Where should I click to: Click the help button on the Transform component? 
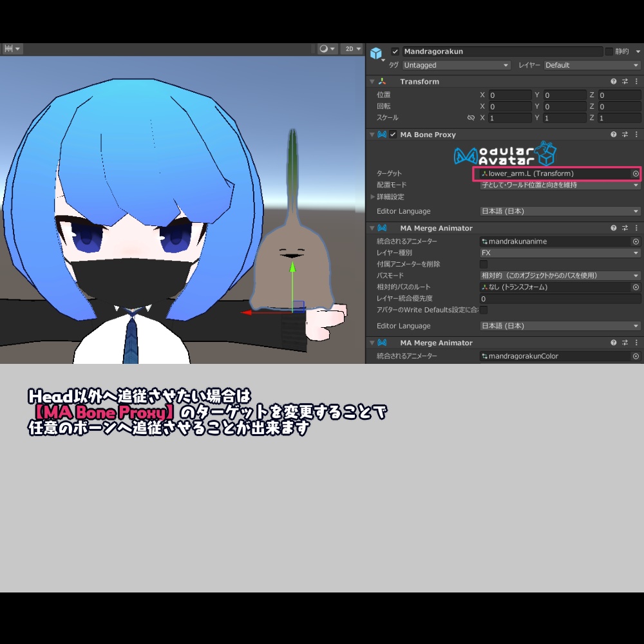[x=612, y=81]
